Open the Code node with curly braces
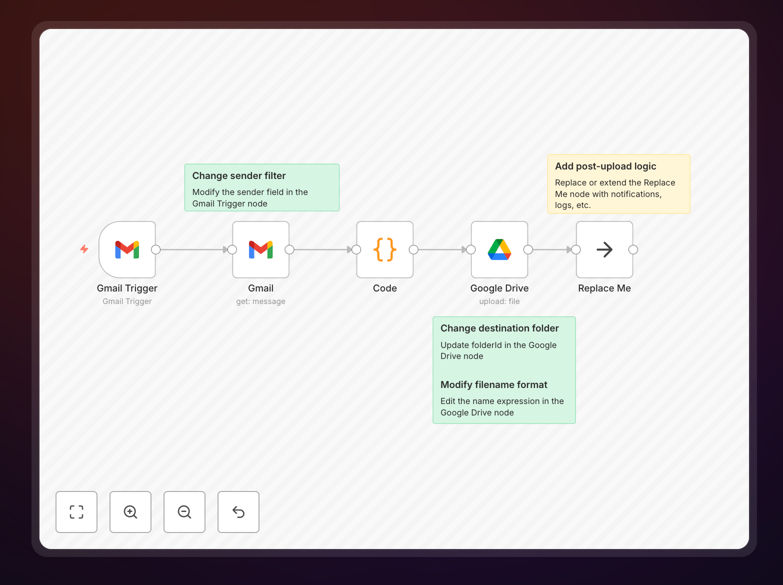This screenshot has width=783, height=585. point(385,249)
